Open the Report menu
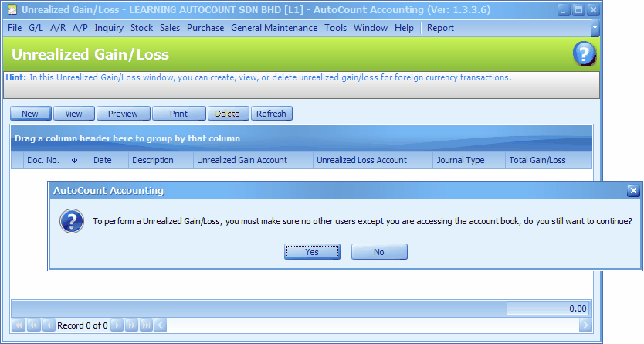644x344 pixels. [x=440, y=28]
